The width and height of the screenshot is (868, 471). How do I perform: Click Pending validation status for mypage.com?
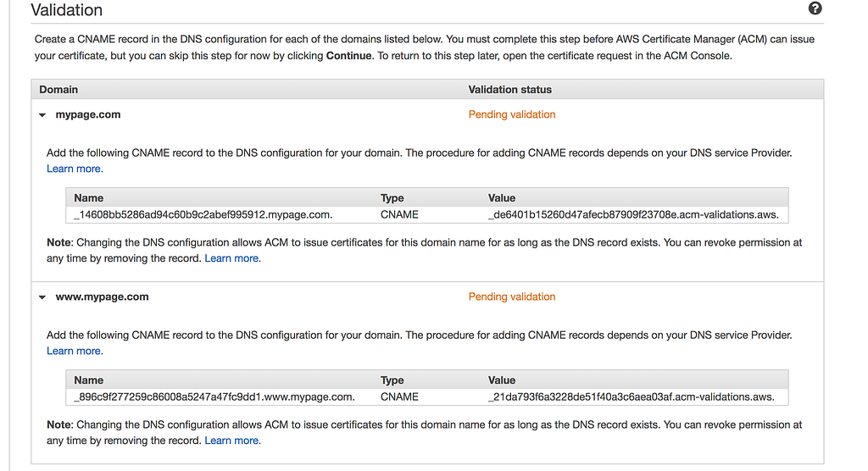pyautogui.click(x=511, y=114)
